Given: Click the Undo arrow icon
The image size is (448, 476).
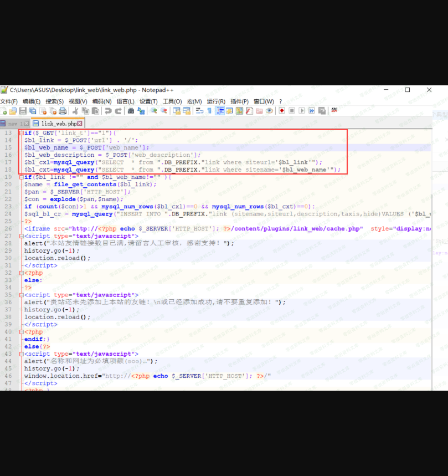Looking at the screenshot, I should pos(108,111).
